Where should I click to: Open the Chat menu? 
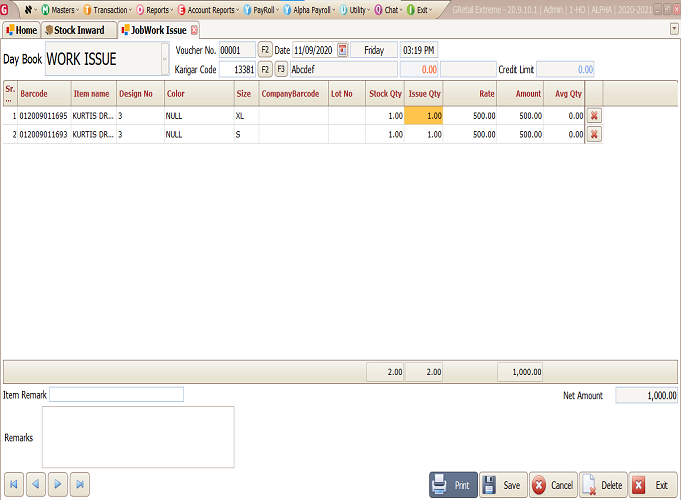pyautogui.click(x=388, y=10)
